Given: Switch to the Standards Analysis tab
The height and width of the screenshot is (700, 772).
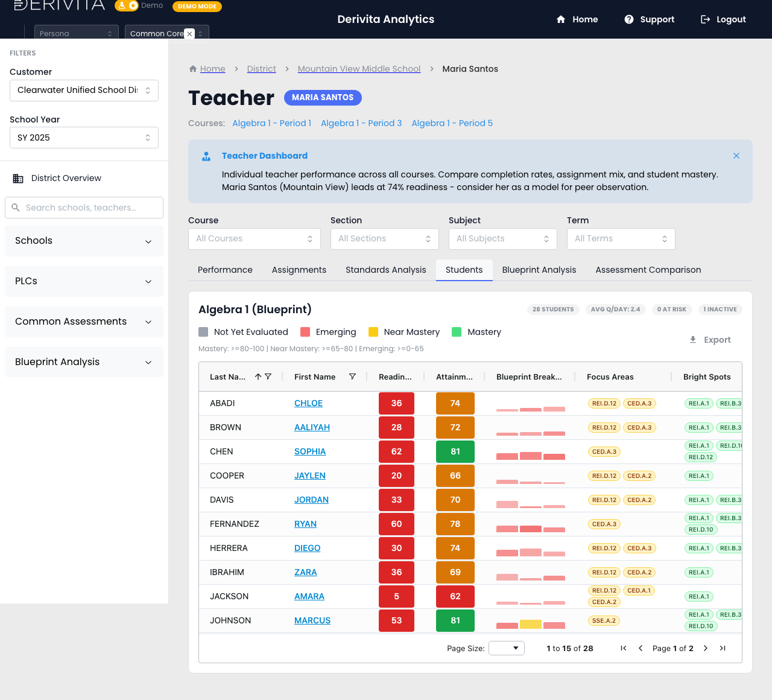Looking at the screenshot, I should (386, 270).
